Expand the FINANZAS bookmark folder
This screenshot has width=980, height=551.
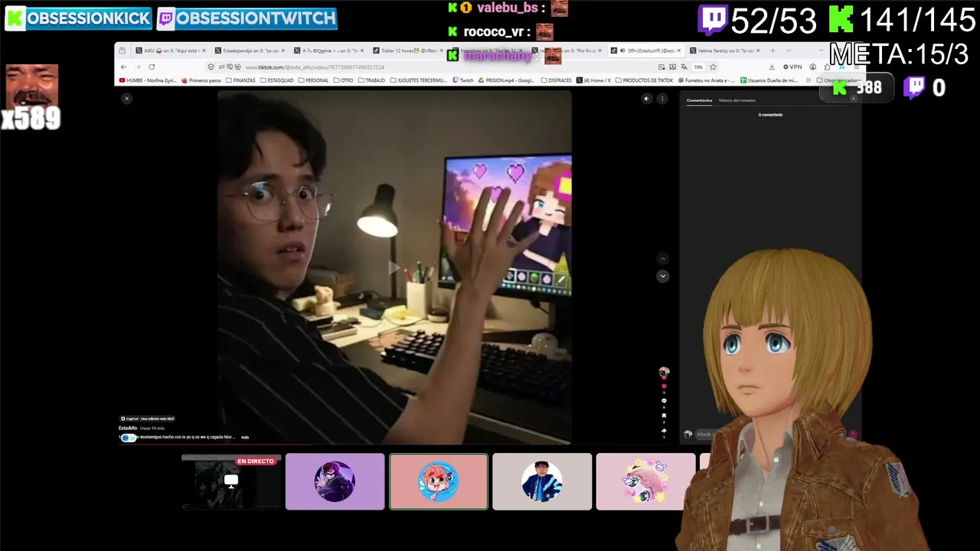click(x=241, y=80)
